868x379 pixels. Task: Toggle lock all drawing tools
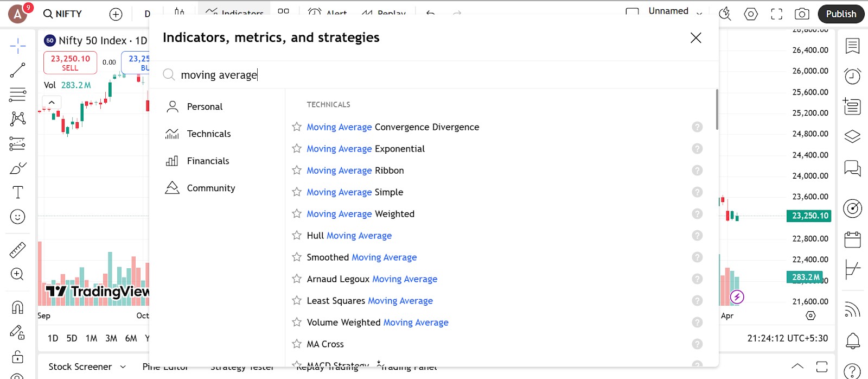pyautogui.click(x=18, y=356)
